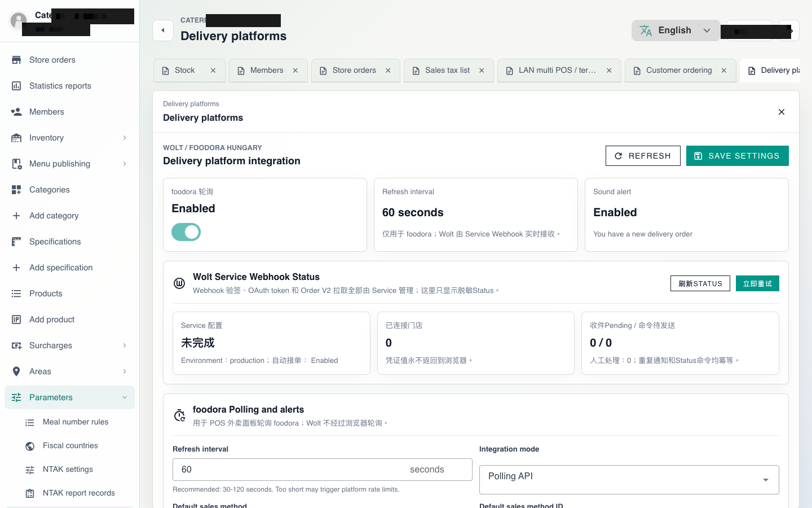Click the Add specification sidebar item

(x=69, y=268)
